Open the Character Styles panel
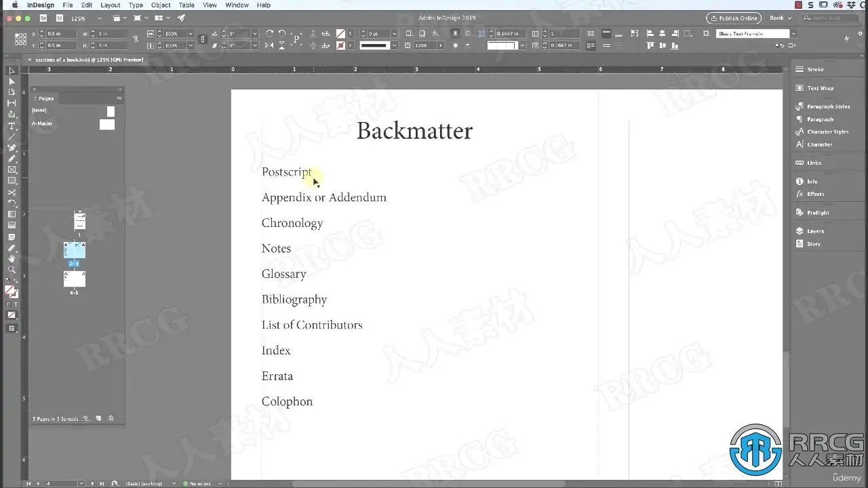The height and width of the screenshot is (488, 868). coord(827,131)
